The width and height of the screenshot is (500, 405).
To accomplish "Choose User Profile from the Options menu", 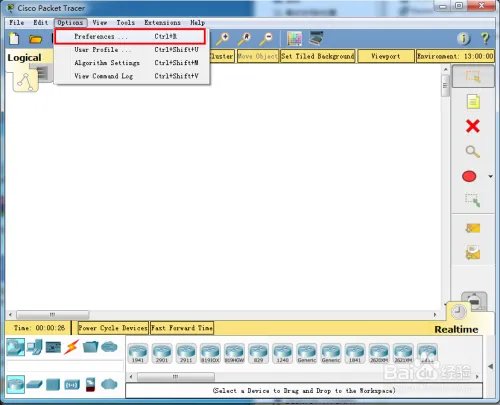I will point(132,50).
